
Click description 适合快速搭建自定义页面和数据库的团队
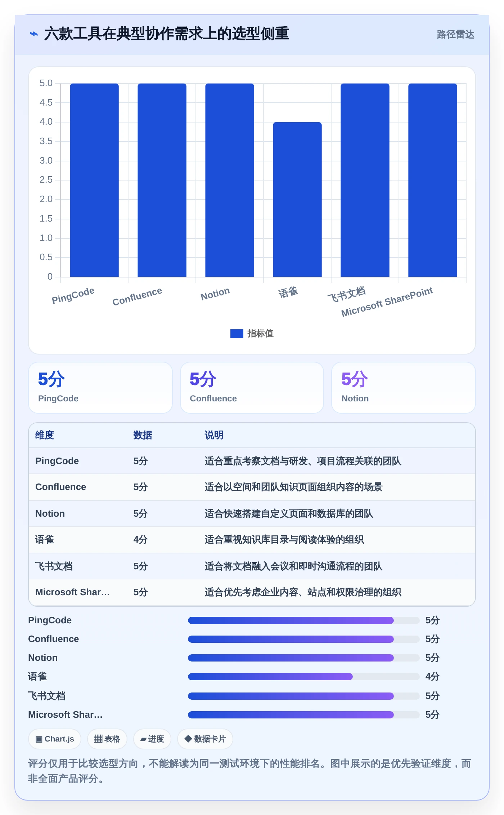[x=289, y=514]
